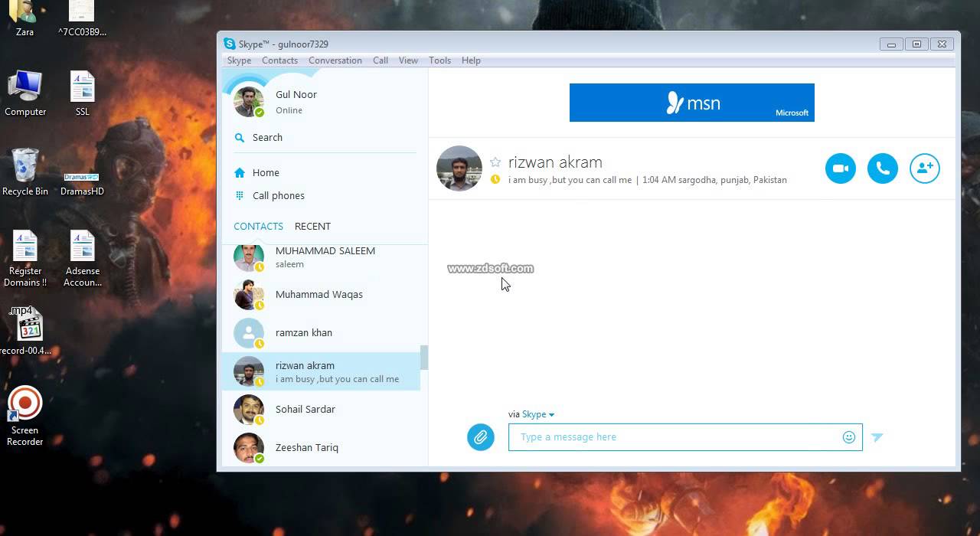Image resolution: width=980 pixels, height=536 pixels.
Task: Select contact MUHAMMAD SALEEM
Action: pos(321,257)
